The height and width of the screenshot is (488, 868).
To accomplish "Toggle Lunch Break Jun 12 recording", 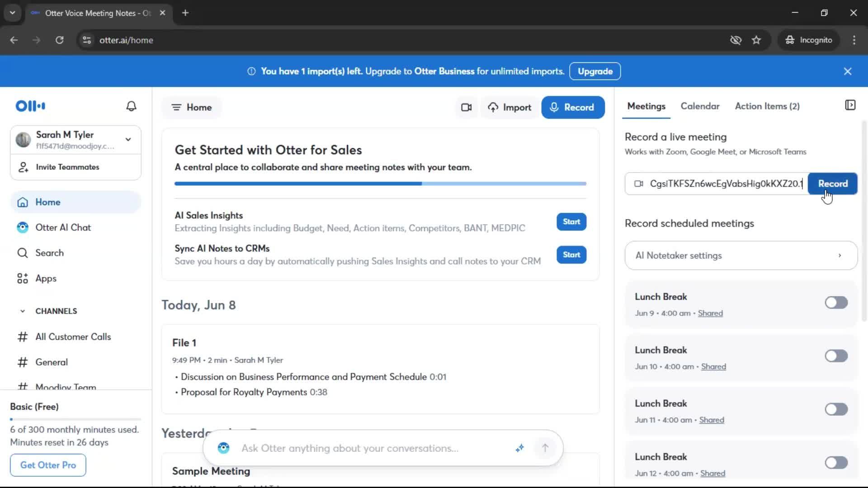I will [x=836, y=463].
